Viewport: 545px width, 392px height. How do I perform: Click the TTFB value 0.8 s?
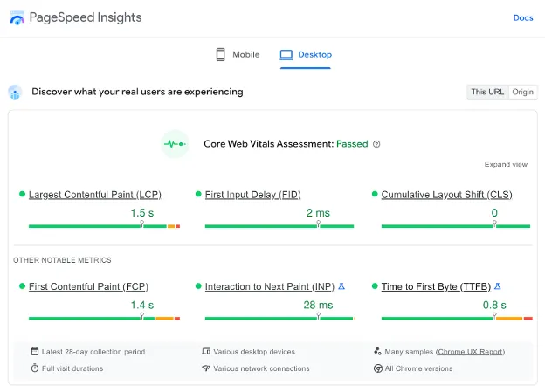point(494,305)
